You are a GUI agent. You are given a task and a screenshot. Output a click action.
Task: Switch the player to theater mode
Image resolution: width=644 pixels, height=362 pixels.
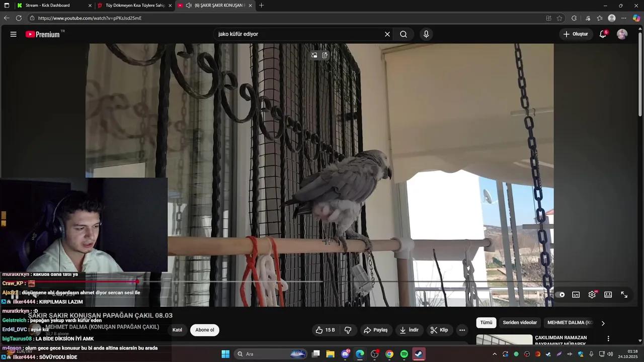point(608,295)
